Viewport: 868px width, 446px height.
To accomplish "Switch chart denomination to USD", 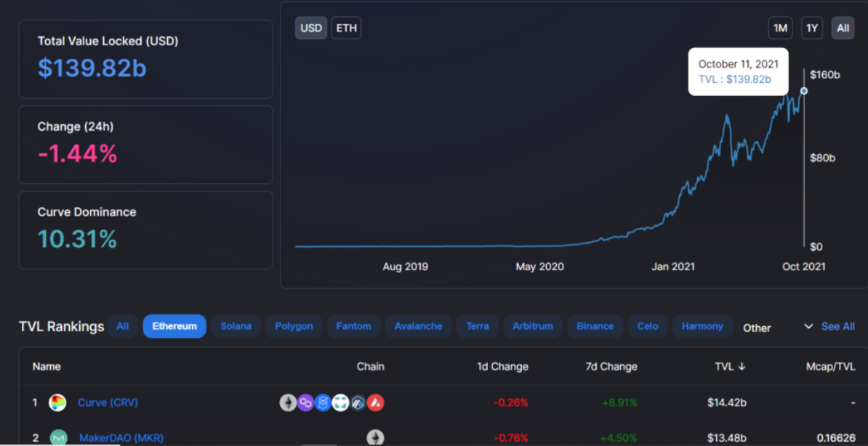I will click(x=311, y=28).
